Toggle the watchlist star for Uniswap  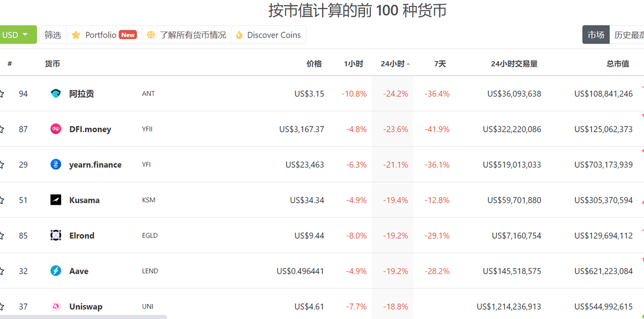2,306
